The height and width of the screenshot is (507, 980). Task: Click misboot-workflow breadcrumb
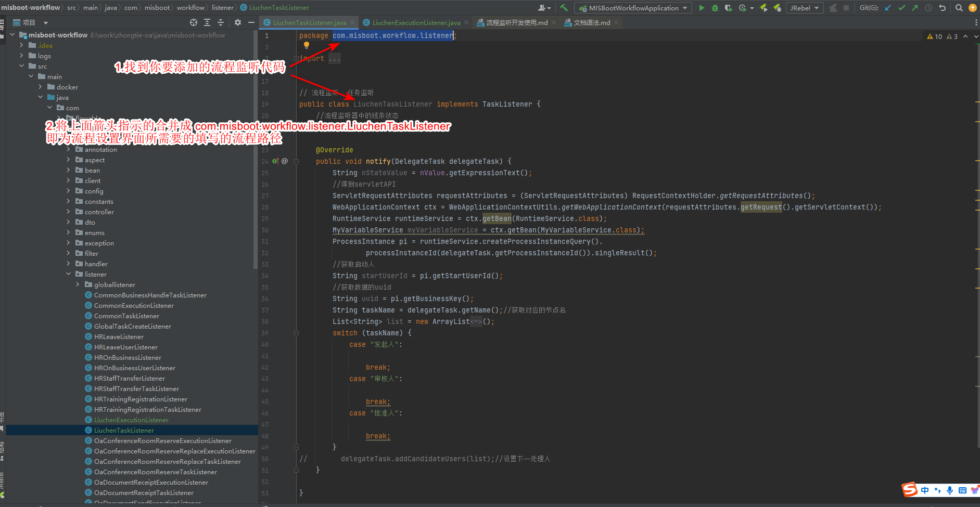point(31,8)
